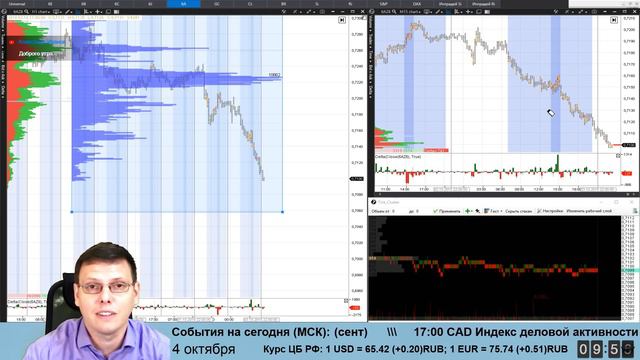Open the drawing pencil tool dropdown in right chart
Screen dimensions: 640x360
439,11
